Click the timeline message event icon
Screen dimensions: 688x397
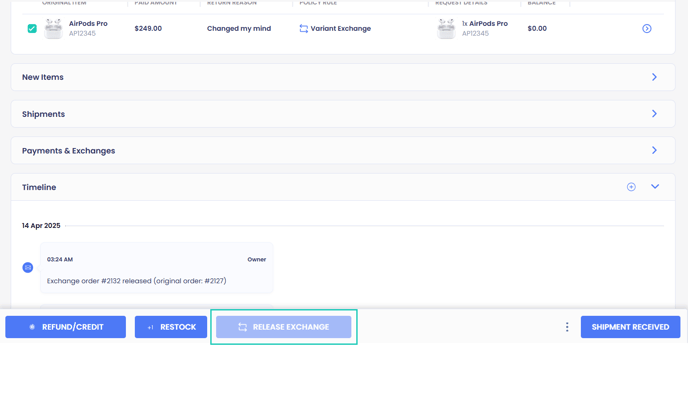pyautogui.click(x=28, y=268)
